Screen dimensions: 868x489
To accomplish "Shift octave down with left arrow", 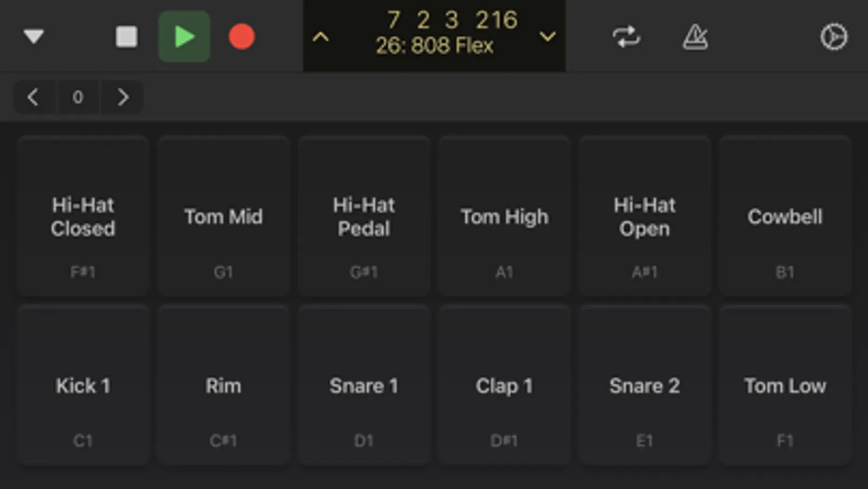I will pos(34,97).
